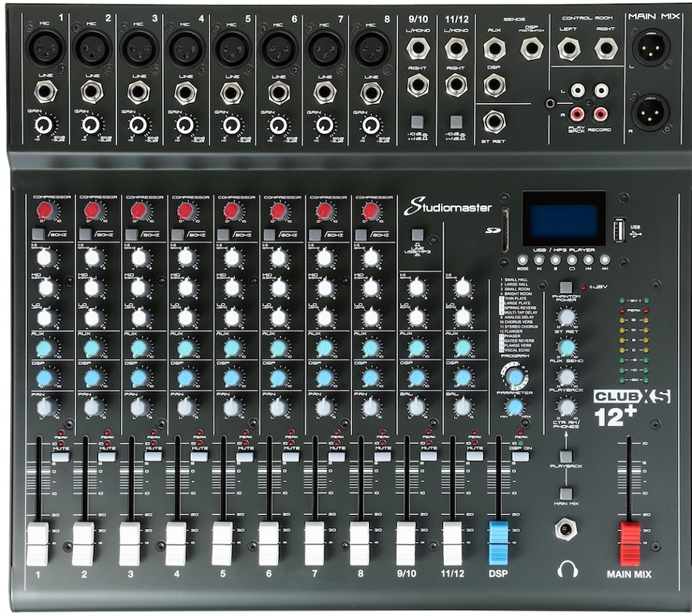Select the blue DSP fader
The height and width of the screenshot is (616, 692).
[x=499, y=543]
